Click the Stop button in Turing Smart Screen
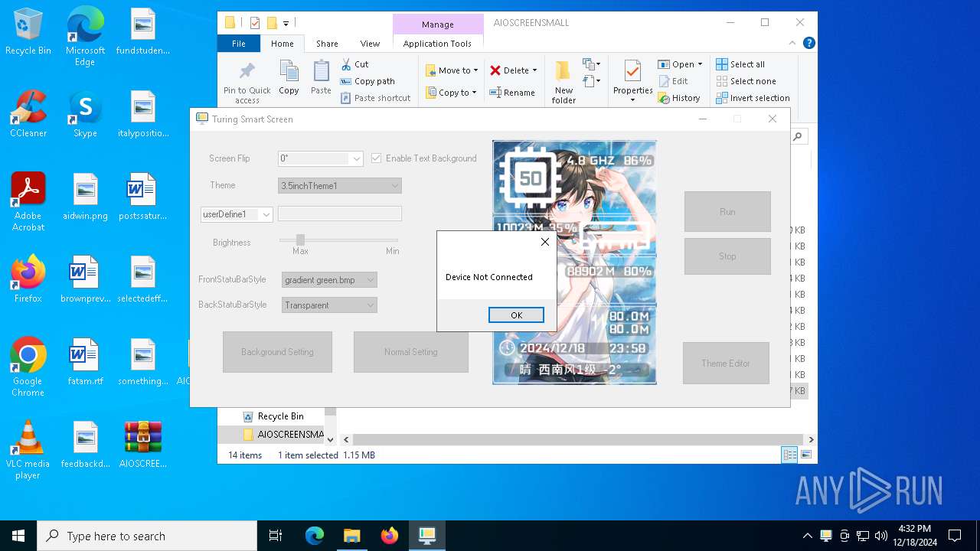 click(727, 256)
